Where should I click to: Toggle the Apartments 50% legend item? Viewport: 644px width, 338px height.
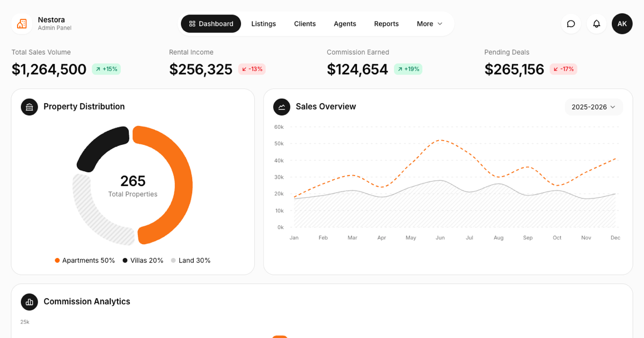point(85,260)
